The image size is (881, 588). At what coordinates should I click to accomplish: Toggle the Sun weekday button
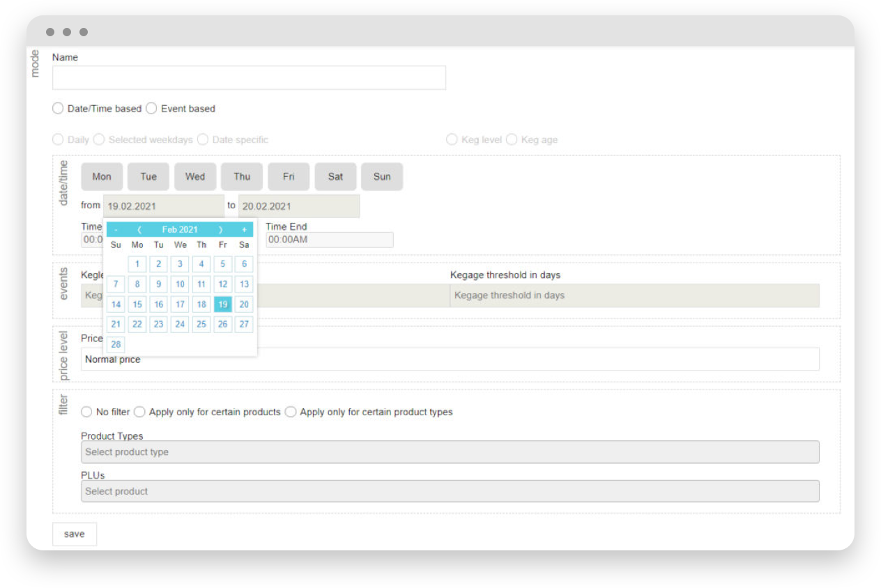click(x=382, y=177)
